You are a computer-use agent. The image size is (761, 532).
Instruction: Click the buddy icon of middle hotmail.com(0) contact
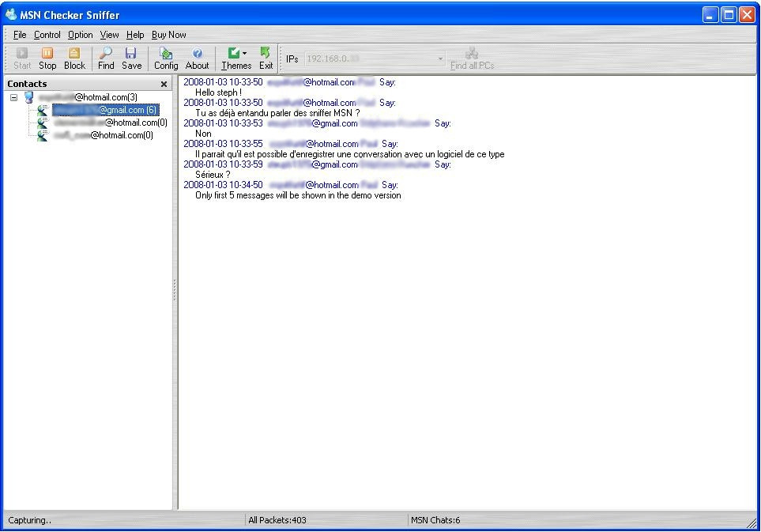pos(43,123)
